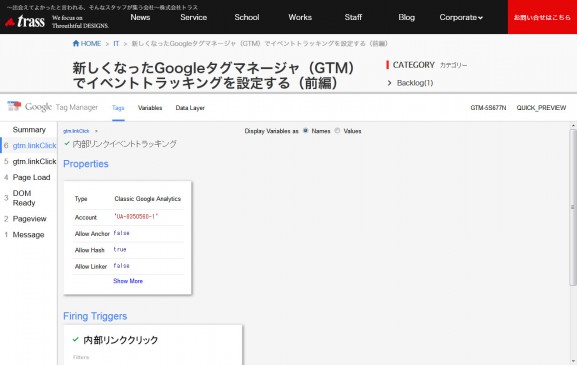Click the trass logo

coord(25,21)
